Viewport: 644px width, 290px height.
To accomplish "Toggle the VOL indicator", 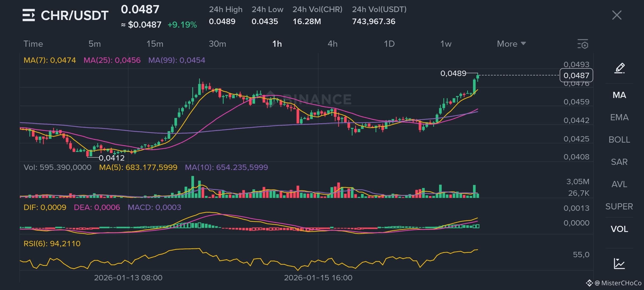I will pos(619,229).
